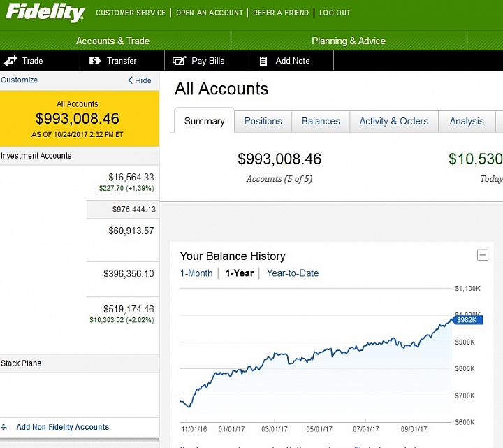503x448 pixels.
Task: Click the plus icon for Non-Fidelity Accounts
Action: coord(4,426)
